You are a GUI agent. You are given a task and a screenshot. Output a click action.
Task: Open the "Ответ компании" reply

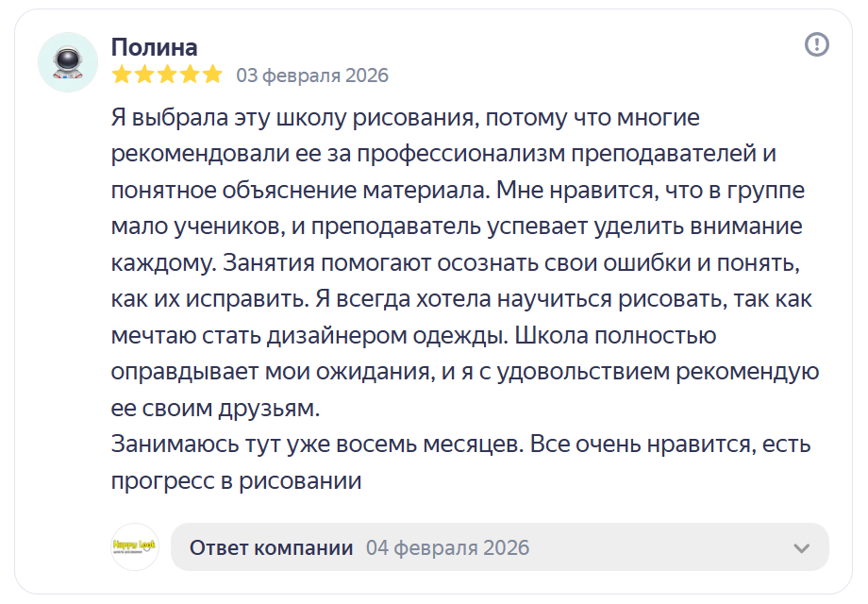tap(272, 548)
